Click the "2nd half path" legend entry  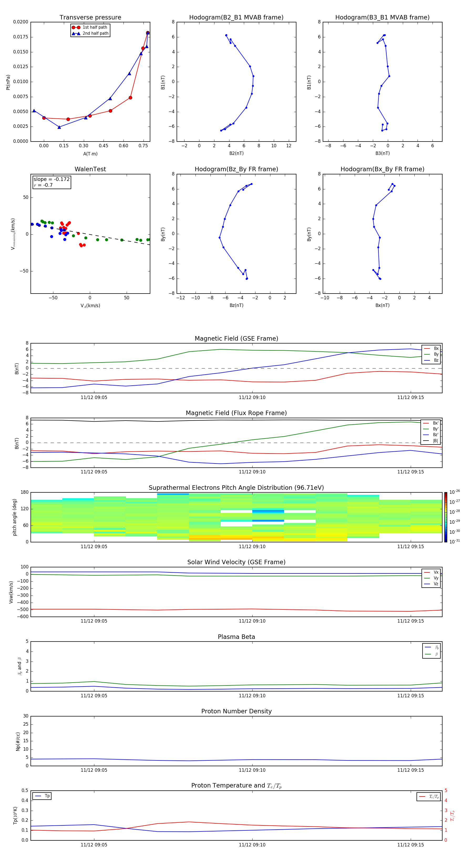pos(90,33)
